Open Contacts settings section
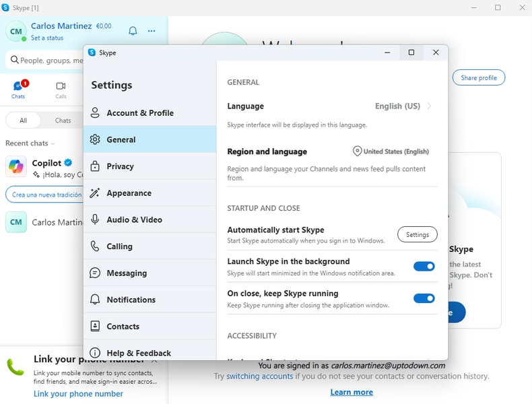532x404 pixels. tap(149, 326)
